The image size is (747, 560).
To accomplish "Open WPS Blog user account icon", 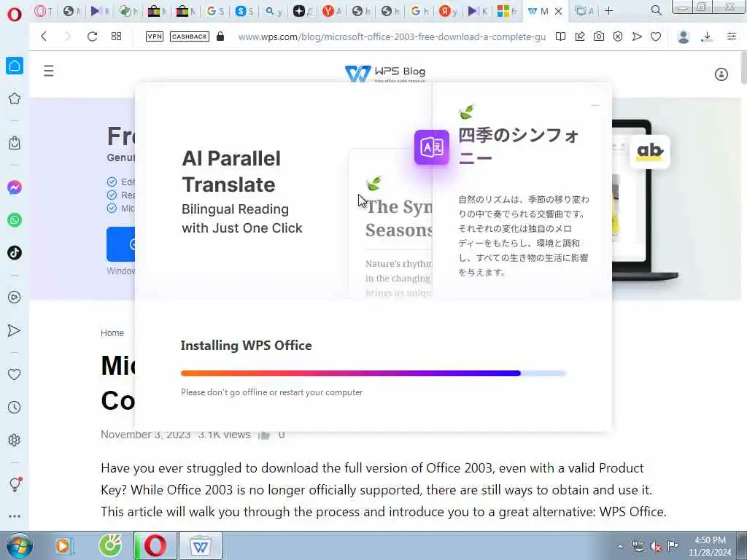I will pos(721,74).
